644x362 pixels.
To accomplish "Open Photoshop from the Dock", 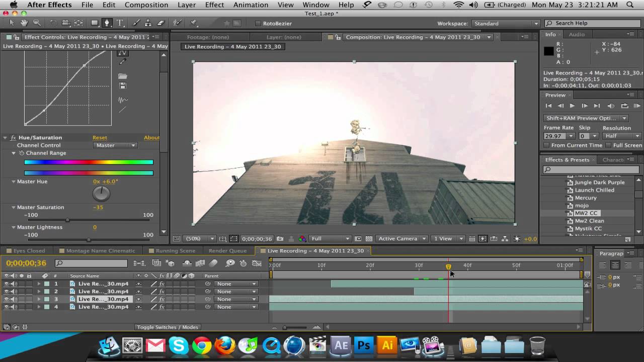I will point(364,345).
